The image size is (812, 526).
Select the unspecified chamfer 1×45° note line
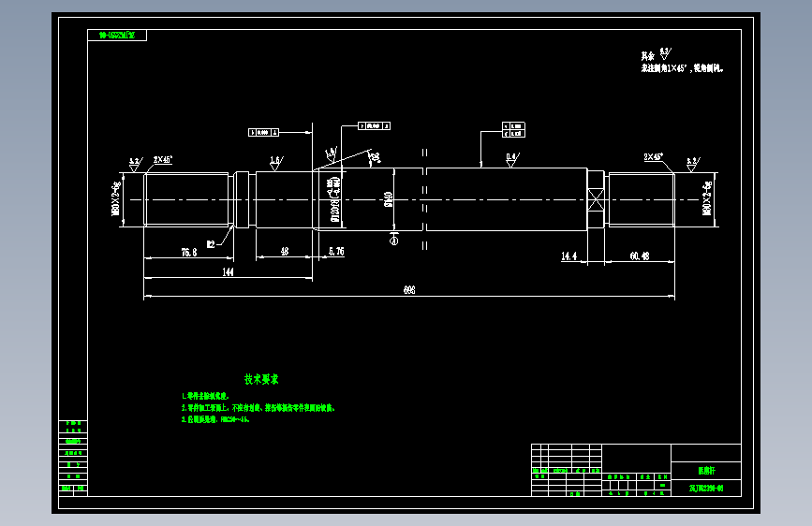coord(682,68)
